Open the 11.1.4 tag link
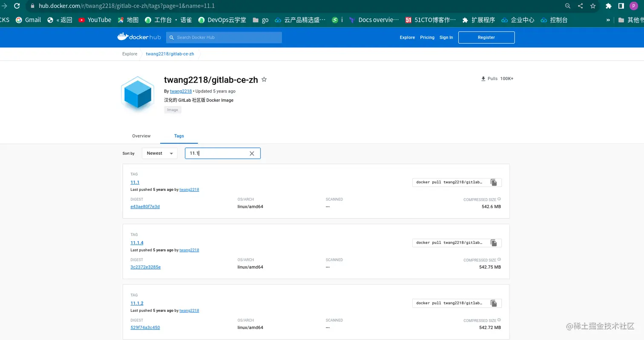 tap(137, 243)
